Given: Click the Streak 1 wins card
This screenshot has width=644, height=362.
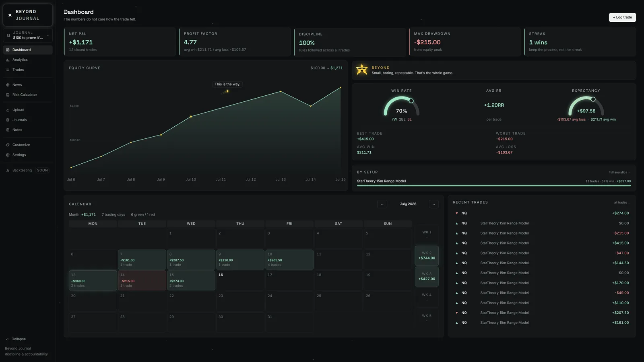Looking at the screenshot, I should [x=580, y=42].
